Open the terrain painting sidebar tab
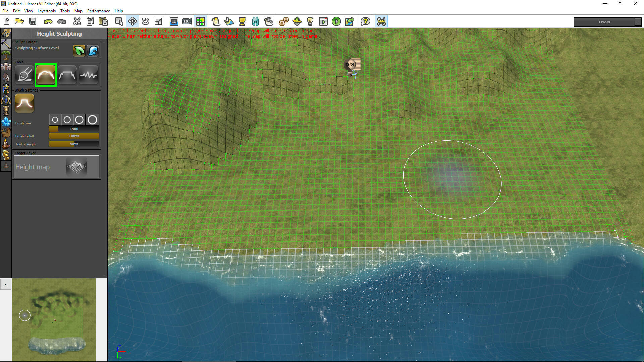 pyautogui.click(x=6, y=33)
